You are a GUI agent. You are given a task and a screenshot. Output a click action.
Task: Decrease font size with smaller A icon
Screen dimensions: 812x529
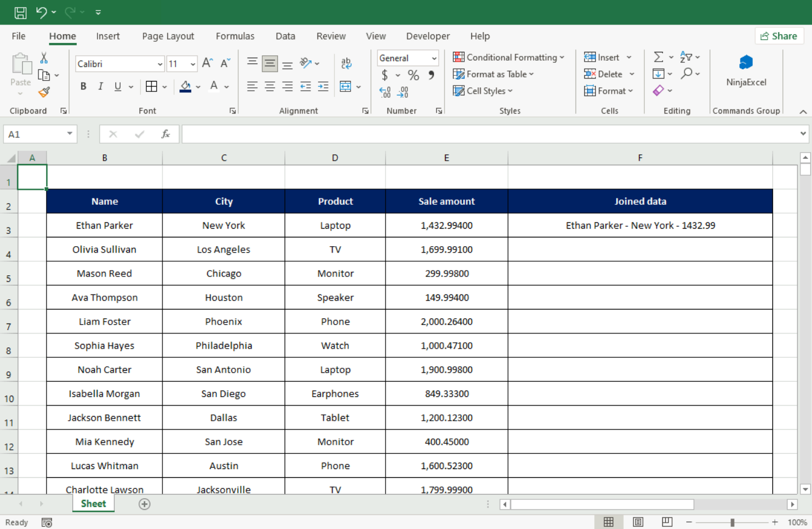[225, 63]
